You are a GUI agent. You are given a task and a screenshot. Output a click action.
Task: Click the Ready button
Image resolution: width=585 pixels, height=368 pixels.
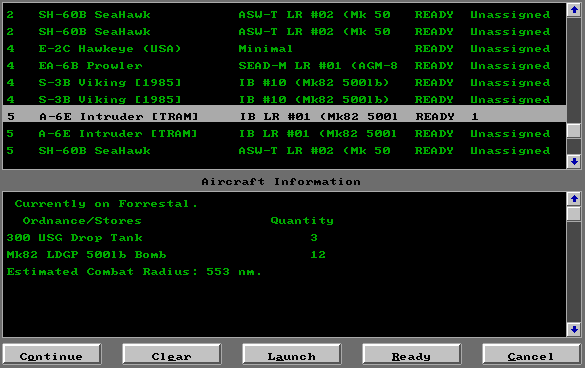(x=412, y=354)
